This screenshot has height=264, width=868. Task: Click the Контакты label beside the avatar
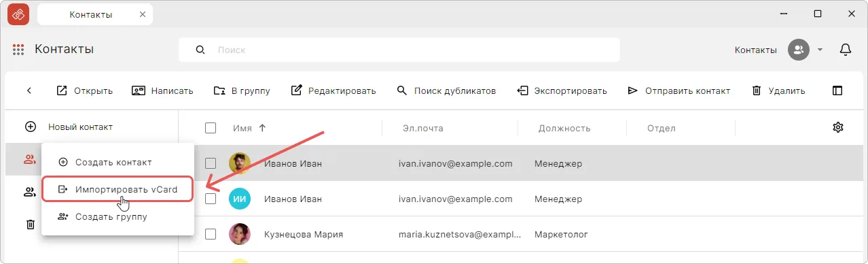tap(755, 50)
